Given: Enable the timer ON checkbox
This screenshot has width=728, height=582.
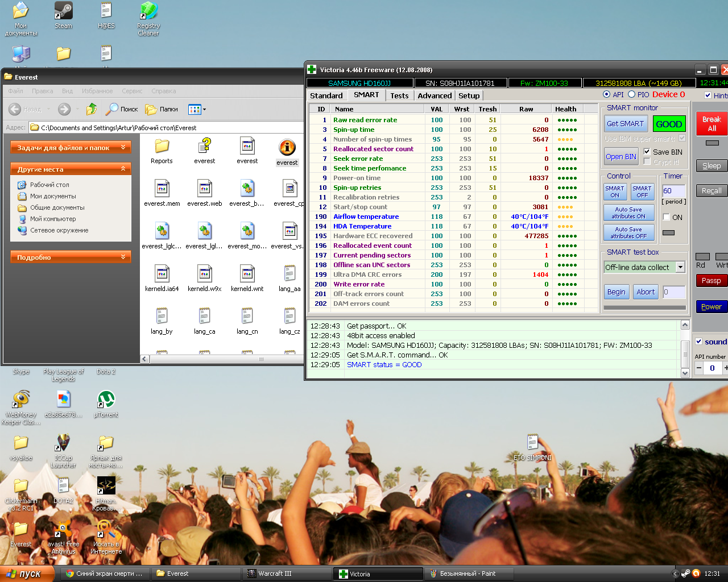Looking at the screenshot, I should coord(667,217).
